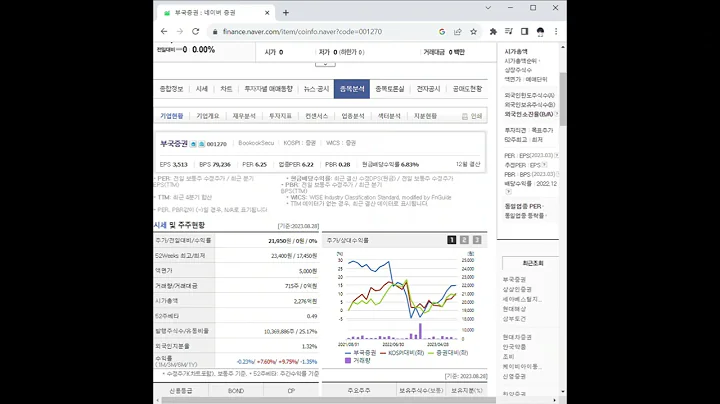Select the 종목분석 tab

[x=352, y=89]
